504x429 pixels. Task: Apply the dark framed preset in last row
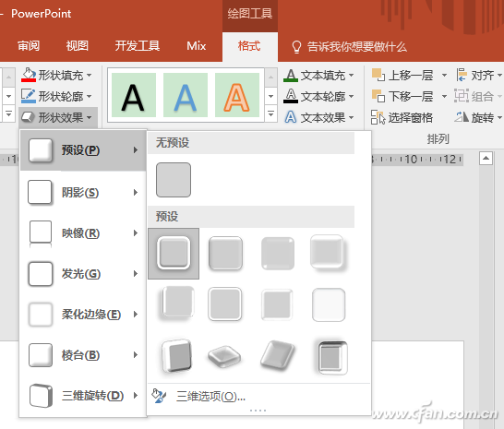[332, 357]
